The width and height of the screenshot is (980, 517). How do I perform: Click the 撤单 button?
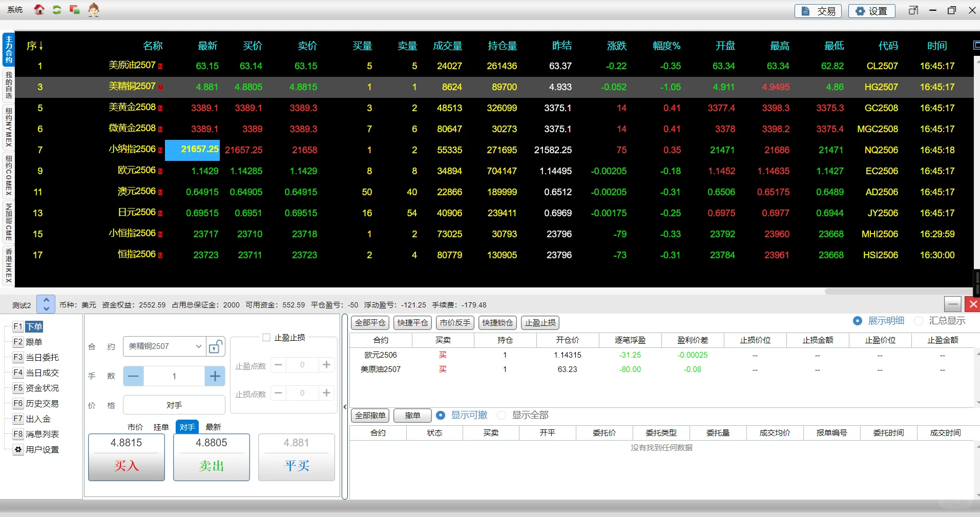[x=412, y=415]
